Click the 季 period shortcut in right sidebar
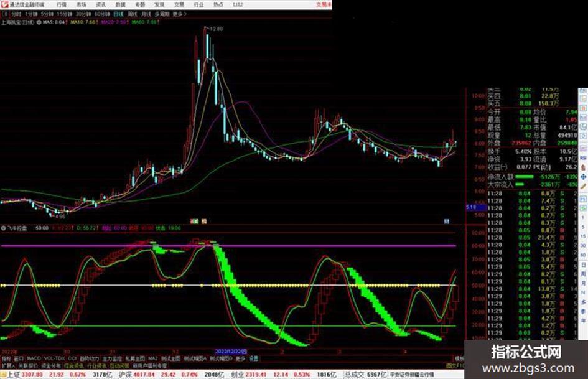Viewport: 588px width, 379px height. pyautogui.click(x=583, y=311)
